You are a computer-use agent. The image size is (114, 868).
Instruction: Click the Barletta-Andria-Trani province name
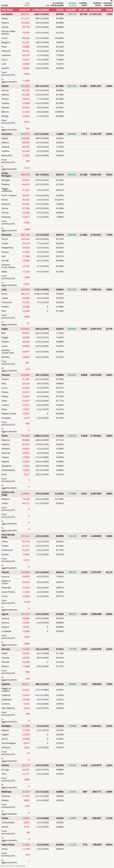[x=8, y=351]
